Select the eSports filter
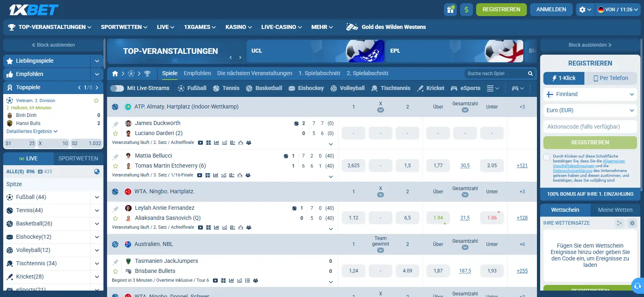The width and height of the screenshot is (644, 297). 466,88
